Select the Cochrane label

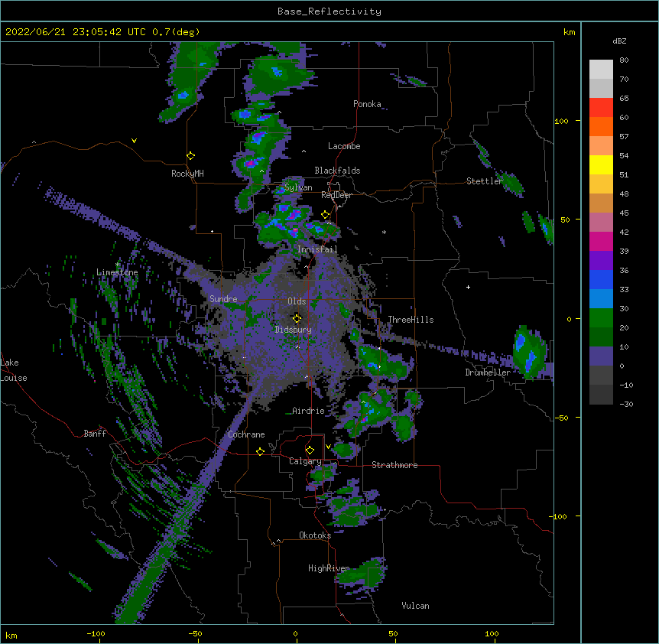coord(246,434)
